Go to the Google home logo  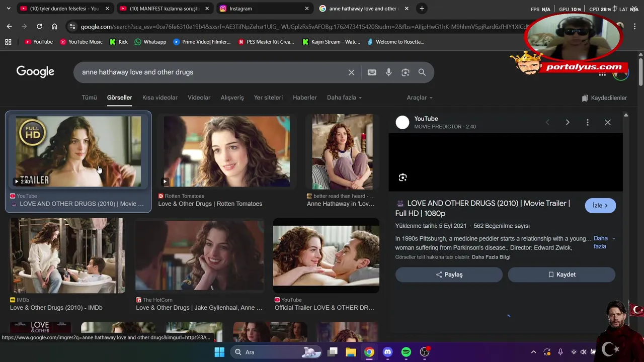coord(35,72)
